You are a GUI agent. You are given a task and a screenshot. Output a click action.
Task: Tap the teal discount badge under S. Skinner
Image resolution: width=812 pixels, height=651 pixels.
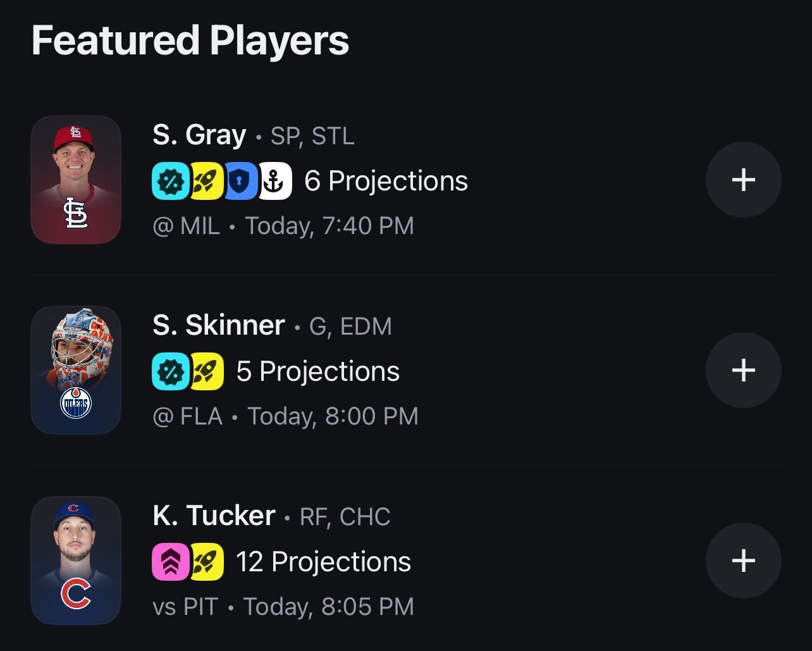click(x=171, y=371)
